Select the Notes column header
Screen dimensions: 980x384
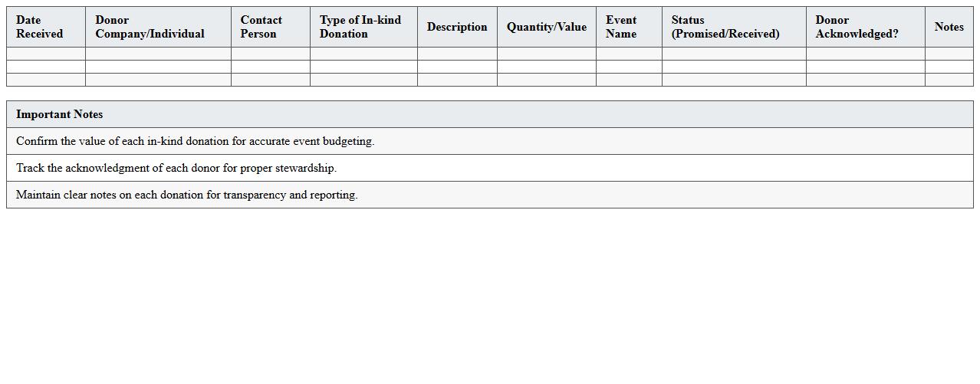pyautogui.click(x=949, y=27)
